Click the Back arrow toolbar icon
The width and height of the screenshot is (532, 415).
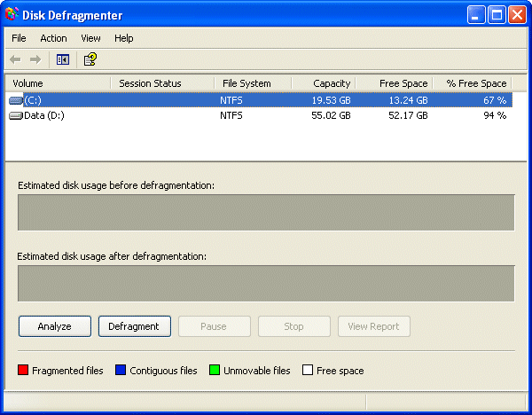tap(15, 59)
